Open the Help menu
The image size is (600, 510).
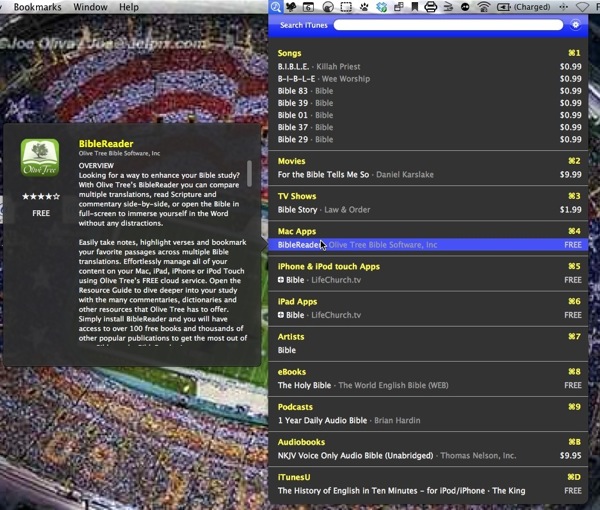click(129, 7)
